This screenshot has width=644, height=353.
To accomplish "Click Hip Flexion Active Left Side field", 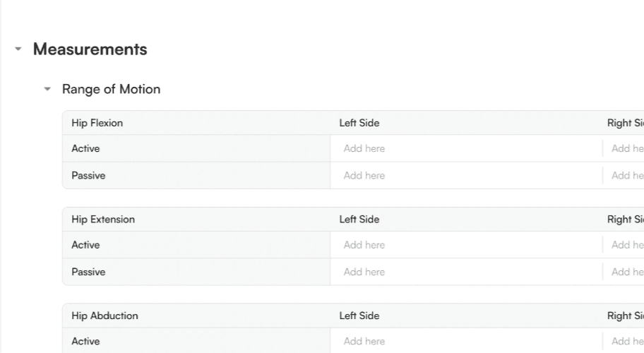I will click(465, 149).
